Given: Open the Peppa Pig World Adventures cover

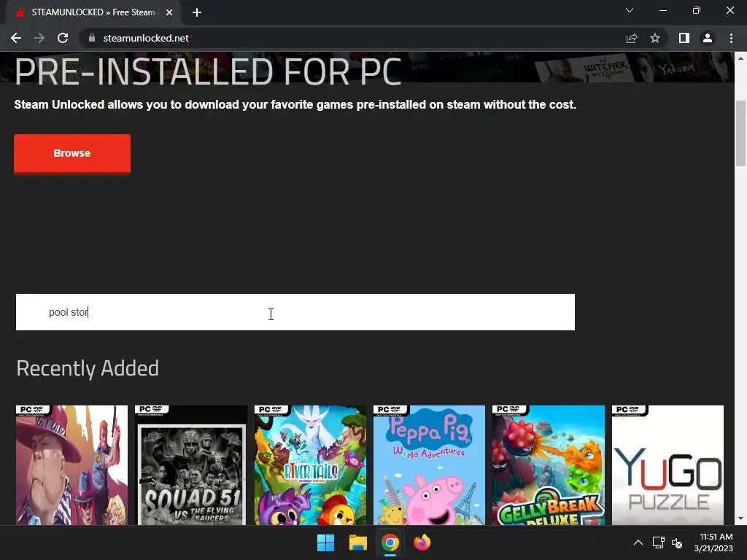Looking at the screenshot, I should click(429, 465).
